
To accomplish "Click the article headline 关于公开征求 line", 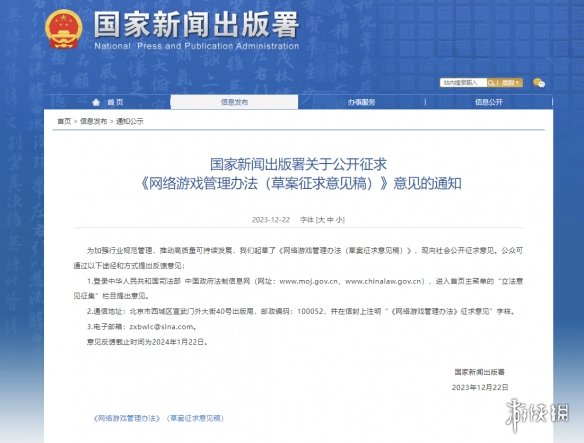I will (298, 164).
